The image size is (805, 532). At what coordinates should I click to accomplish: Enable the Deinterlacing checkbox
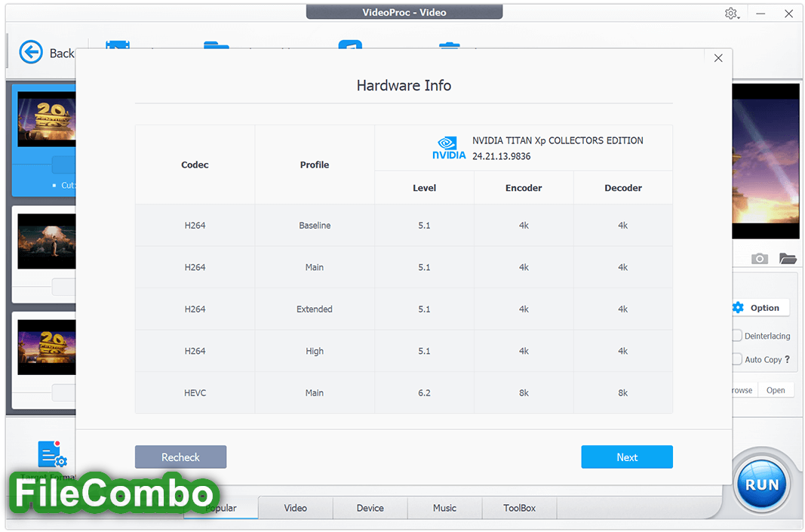737,335
